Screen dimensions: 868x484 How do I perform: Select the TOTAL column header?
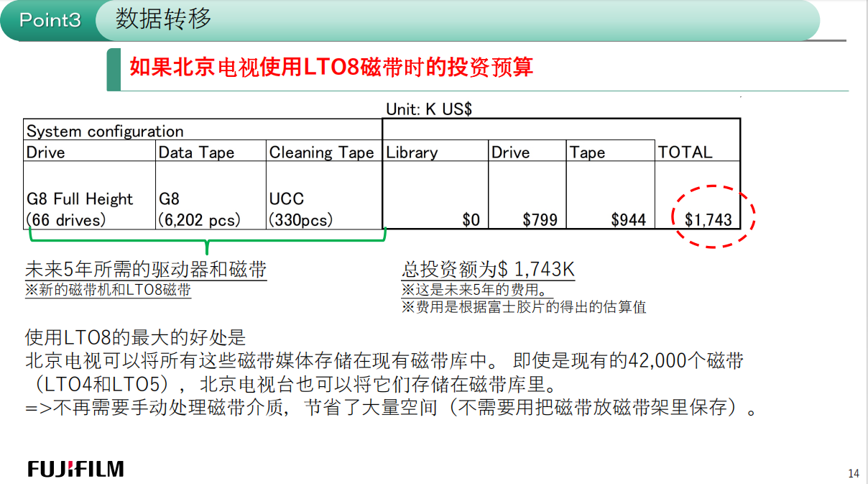[x=685, y=152]
